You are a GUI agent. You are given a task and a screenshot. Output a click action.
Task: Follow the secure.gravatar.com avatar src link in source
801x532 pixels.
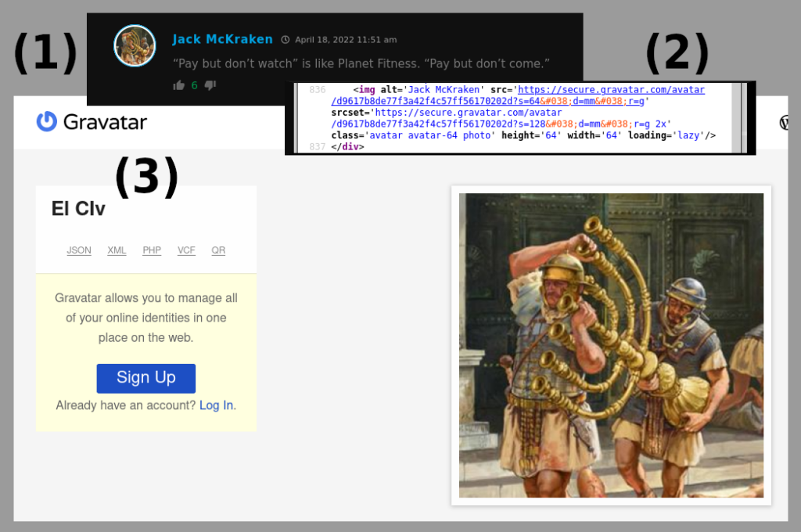(x=518, y=95)
